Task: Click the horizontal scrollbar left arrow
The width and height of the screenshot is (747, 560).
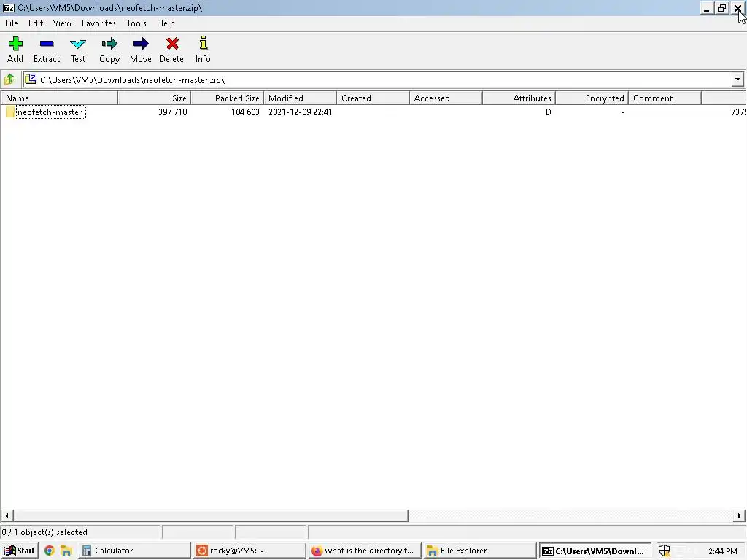Action: [6, 516]
